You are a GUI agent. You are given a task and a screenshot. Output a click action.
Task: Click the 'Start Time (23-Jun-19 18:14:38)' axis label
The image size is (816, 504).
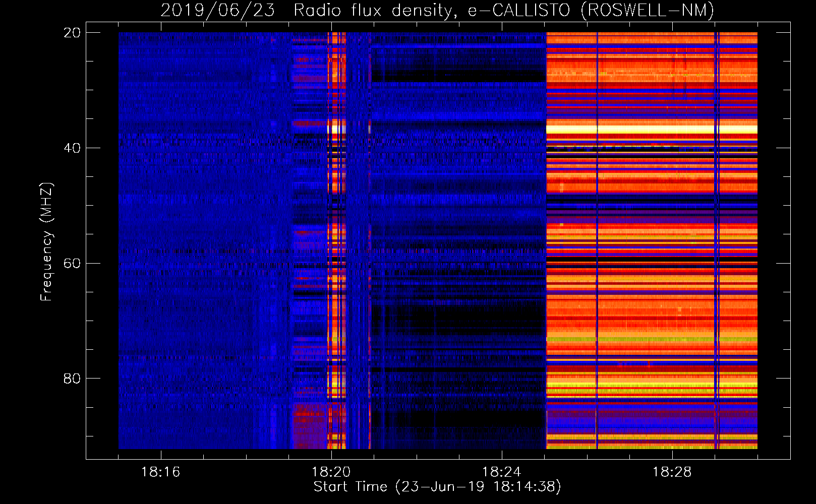click(437, 487)
